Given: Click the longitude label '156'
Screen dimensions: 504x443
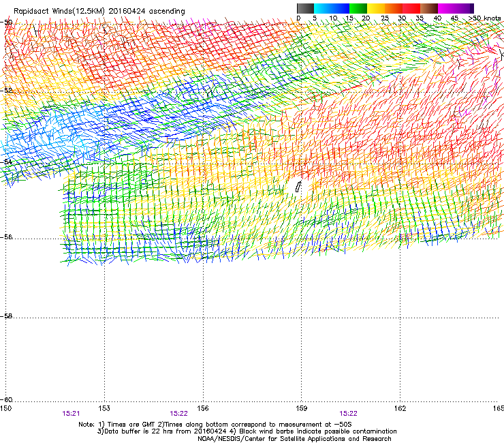Looking at the screenshot, I should coord(203,408).
